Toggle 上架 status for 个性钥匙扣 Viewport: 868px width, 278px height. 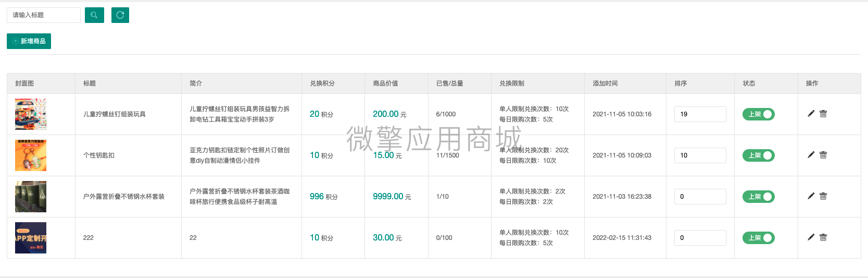coord(759,155)
